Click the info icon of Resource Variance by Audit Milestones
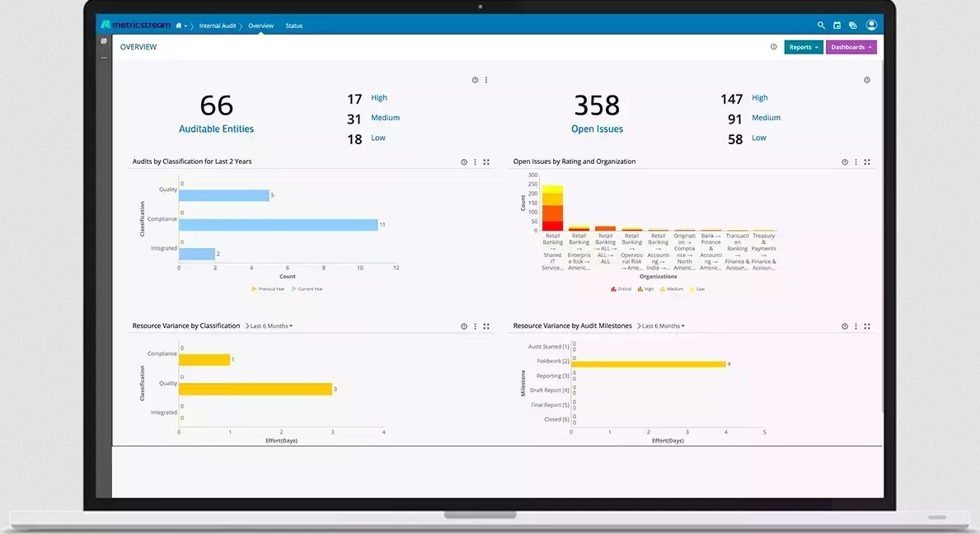This screenshot has width=980, height=534. coord(844,326)
